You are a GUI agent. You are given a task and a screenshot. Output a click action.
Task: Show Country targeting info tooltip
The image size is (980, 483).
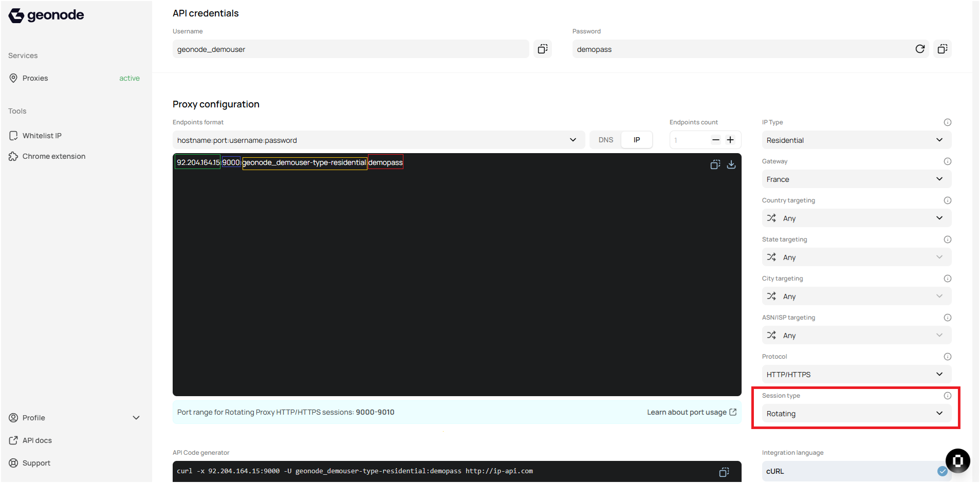point(948,200)
